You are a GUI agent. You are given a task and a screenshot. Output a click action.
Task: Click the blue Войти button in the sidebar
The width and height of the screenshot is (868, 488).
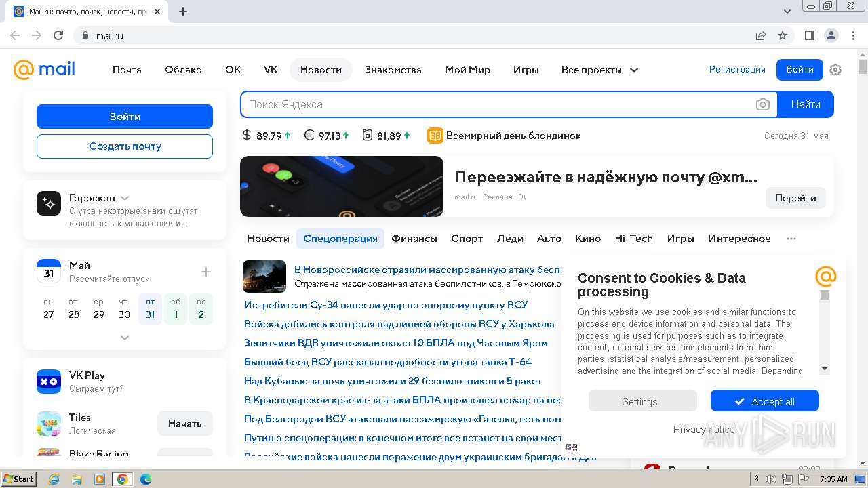coord(125,117)
